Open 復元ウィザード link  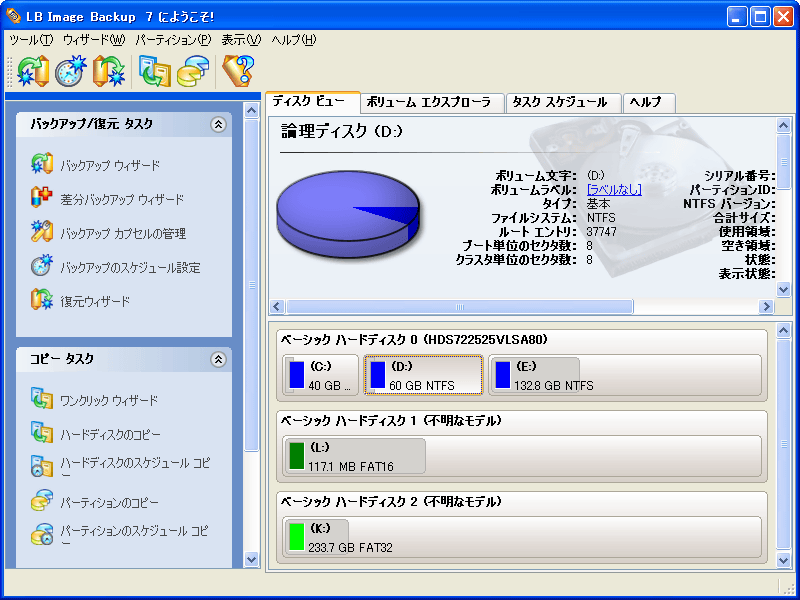[x=95, y=302]
